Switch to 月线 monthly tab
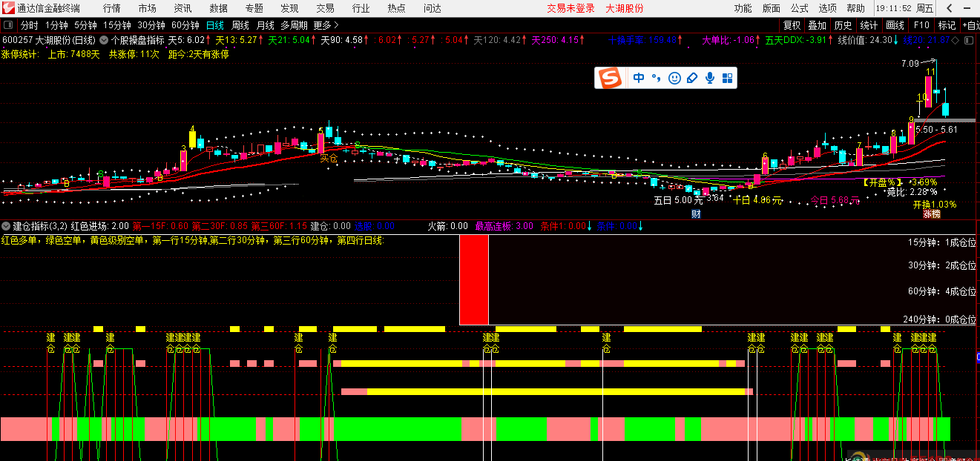 265,25
